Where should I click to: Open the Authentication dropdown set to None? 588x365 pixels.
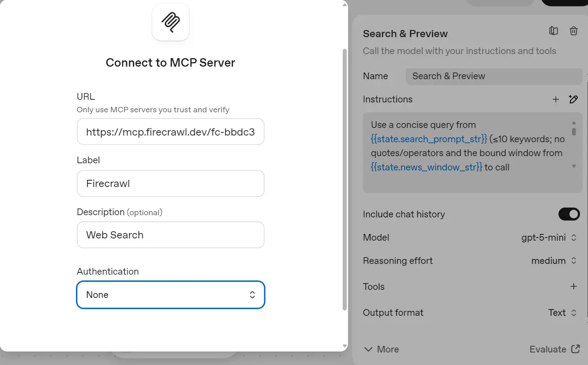[x=170, y=295]
